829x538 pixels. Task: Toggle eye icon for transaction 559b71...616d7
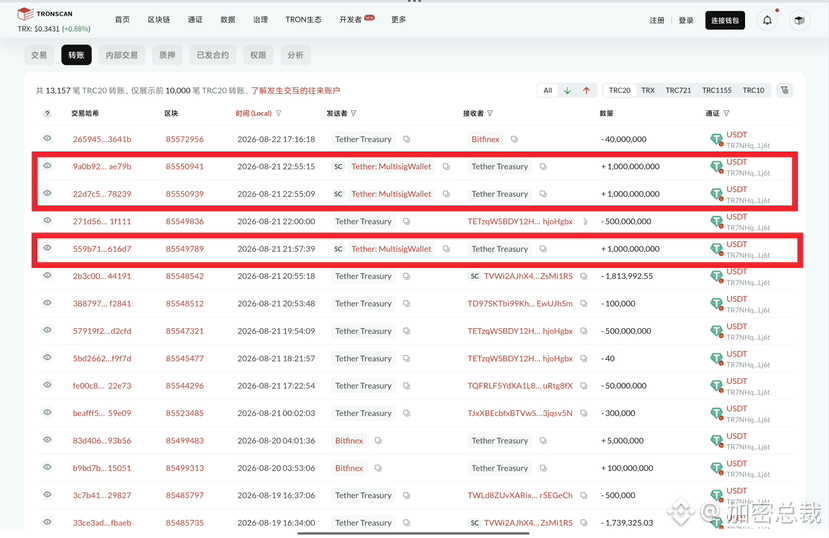click(47, 248)
